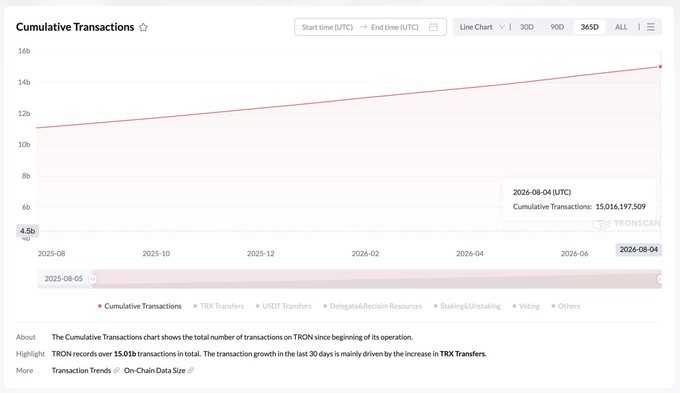
Task: Click the 2026-08-04 axis date label
Action: click(638, 249)
